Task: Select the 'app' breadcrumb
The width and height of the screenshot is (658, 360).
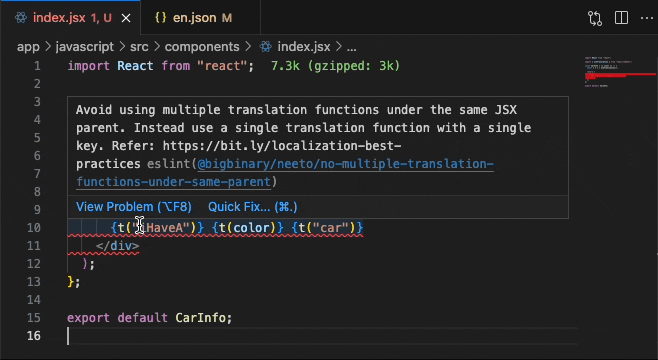Action: (28, 47)
